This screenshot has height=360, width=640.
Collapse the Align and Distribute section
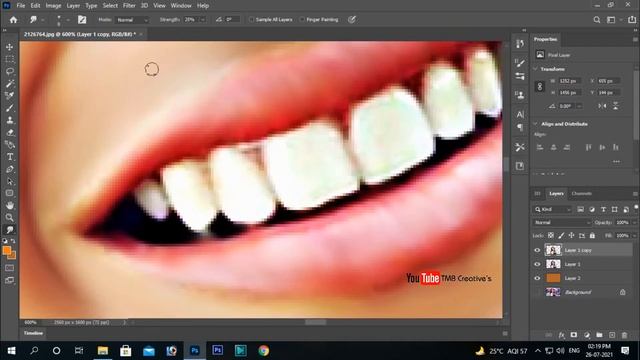point(536,124)
